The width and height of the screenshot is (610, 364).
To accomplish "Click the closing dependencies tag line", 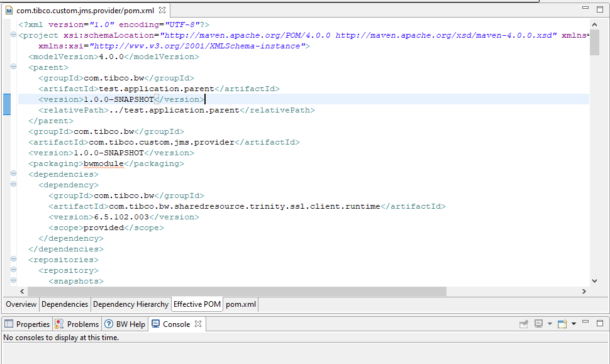I will coord(66,250).
